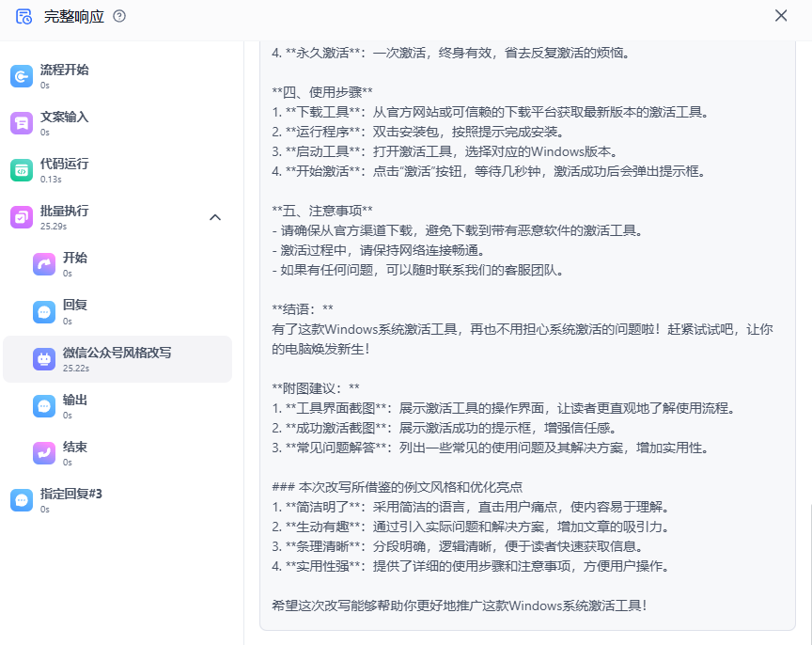Viewport: 812px width, 645px height.
Task: Open the 输出 step in the list
Action: point(75,400)
